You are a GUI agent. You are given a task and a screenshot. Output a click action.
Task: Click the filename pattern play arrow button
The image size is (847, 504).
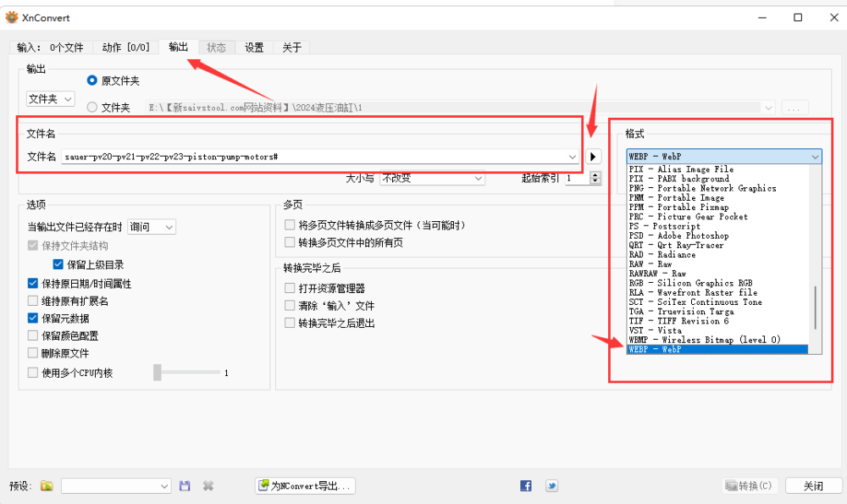tap(593, 157)
